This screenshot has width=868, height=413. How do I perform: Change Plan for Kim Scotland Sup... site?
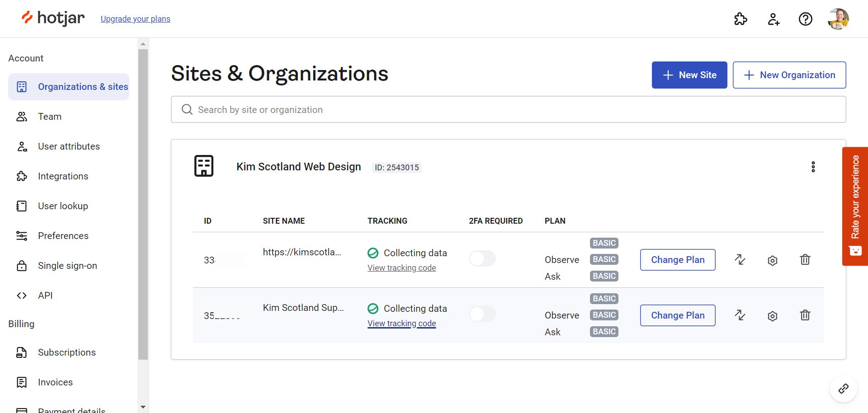[678, 315]
